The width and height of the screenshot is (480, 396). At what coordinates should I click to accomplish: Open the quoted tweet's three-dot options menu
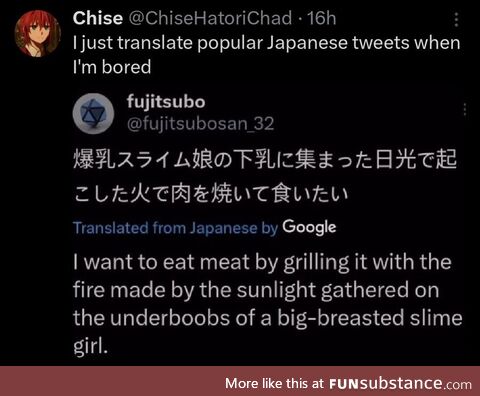click(465, 110)
